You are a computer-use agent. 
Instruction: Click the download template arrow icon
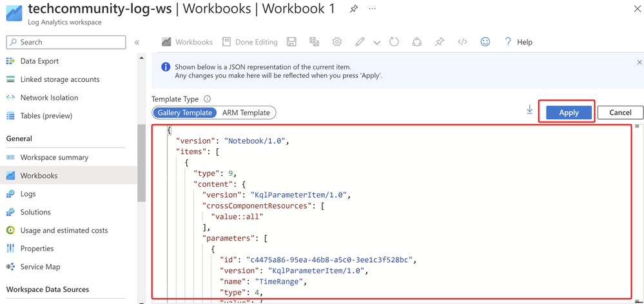pos(529,110)
